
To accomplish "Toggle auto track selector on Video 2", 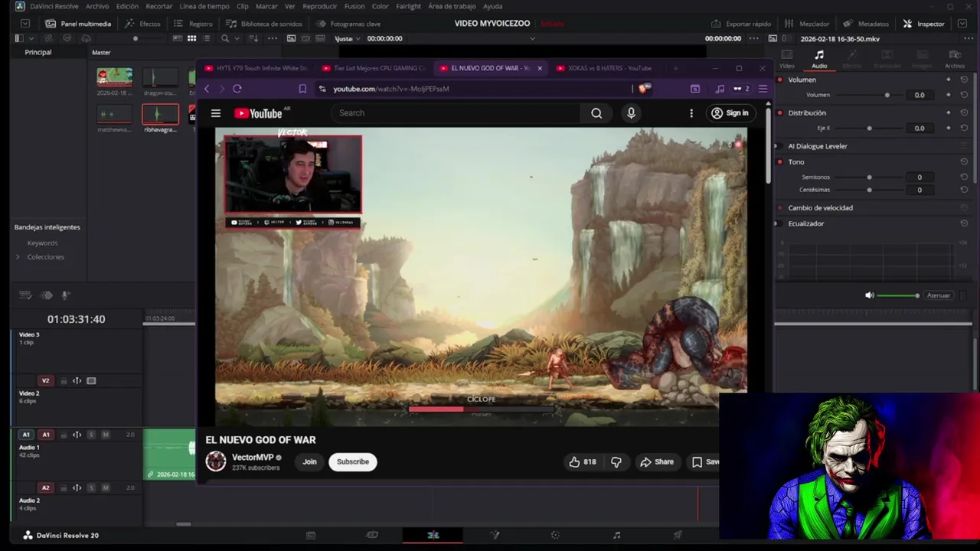I will (x=77, y=380).
